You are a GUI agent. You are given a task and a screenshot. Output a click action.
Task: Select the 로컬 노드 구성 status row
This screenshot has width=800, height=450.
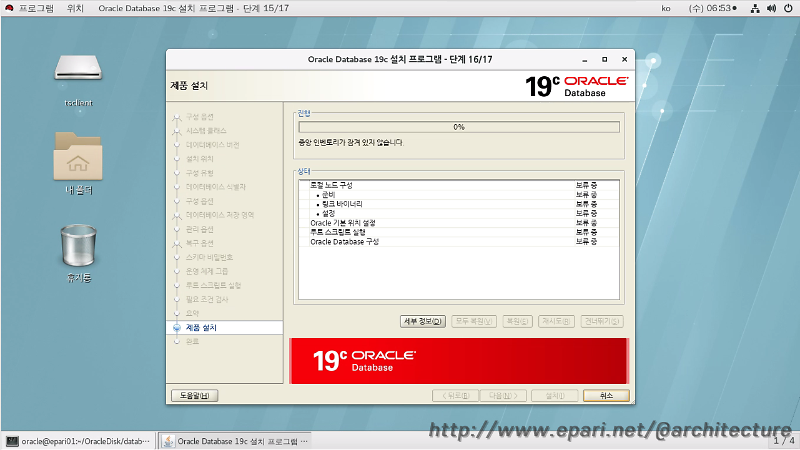(x=459, y=185)
